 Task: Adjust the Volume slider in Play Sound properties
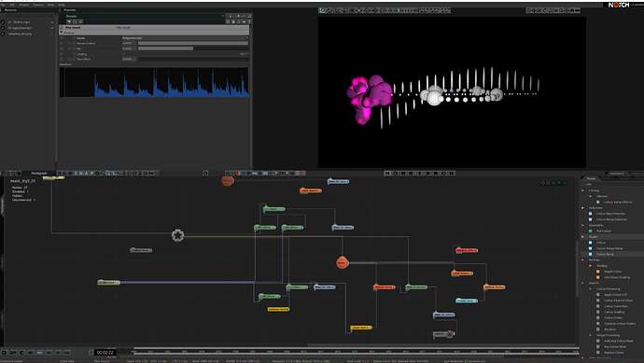point(193,43)
